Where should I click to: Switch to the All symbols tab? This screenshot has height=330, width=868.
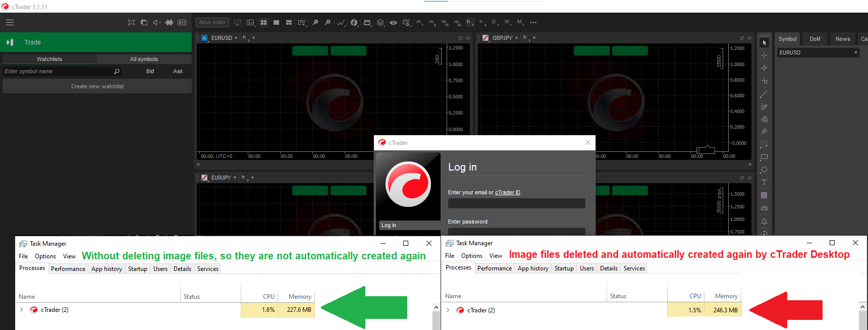click(x=144, y=59)
